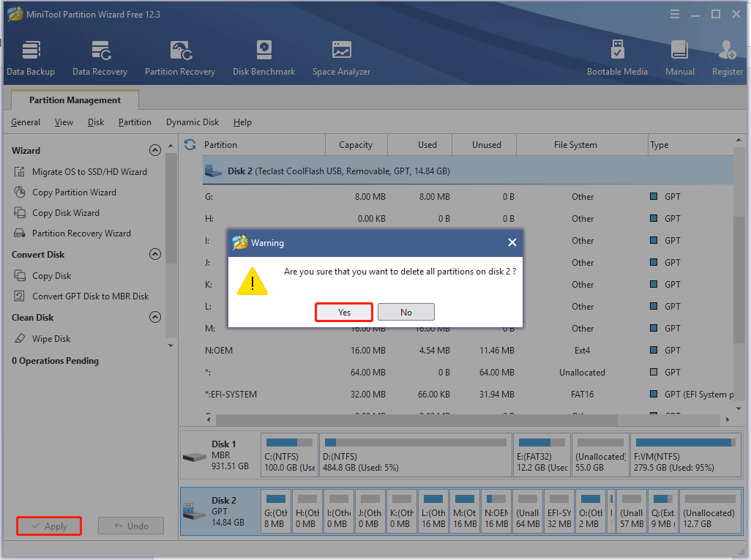Confirm deletion with the Yes button

tap(344, 312)
